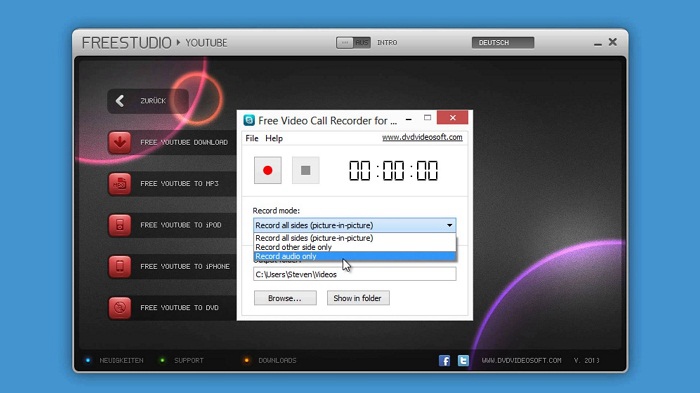Open the File menu
Viewport: 700px width, 393px height.
[252, 138]
